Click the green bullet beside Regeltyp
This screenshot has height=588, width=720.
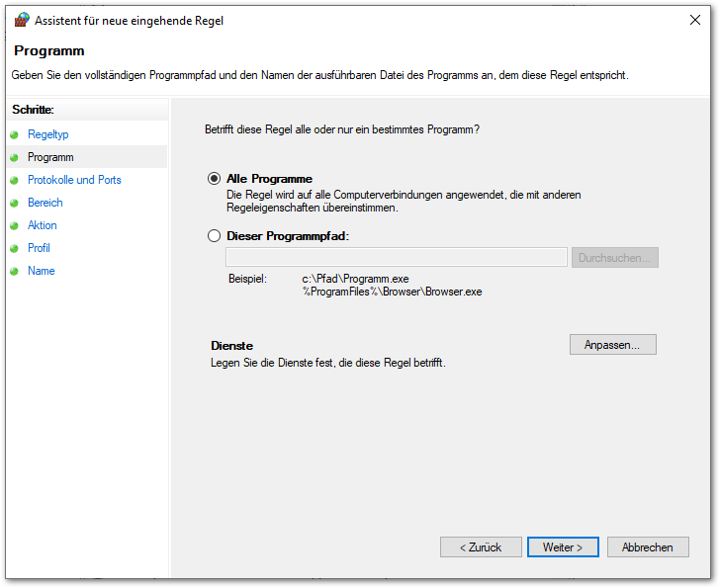(x=14, y=134)
